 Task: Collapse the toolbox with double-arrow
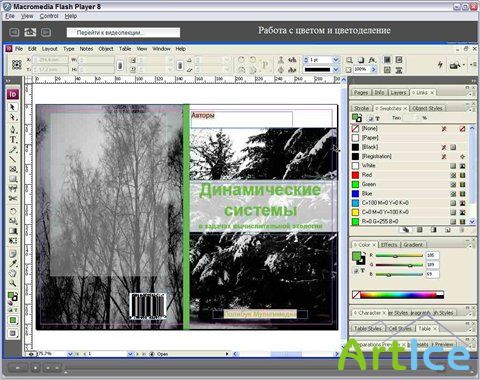coord(9,81)
